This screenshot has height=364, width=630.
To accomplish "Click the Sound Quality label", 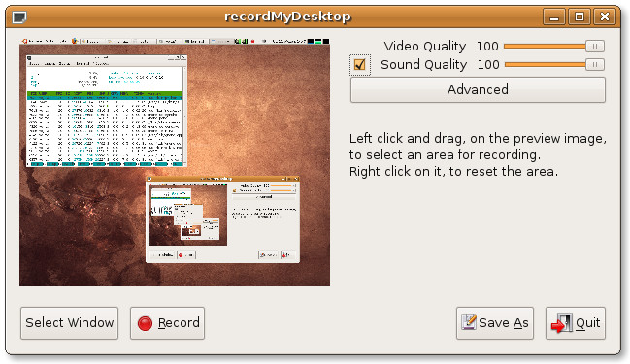I will pyautogui.click(x=423, y=65).
